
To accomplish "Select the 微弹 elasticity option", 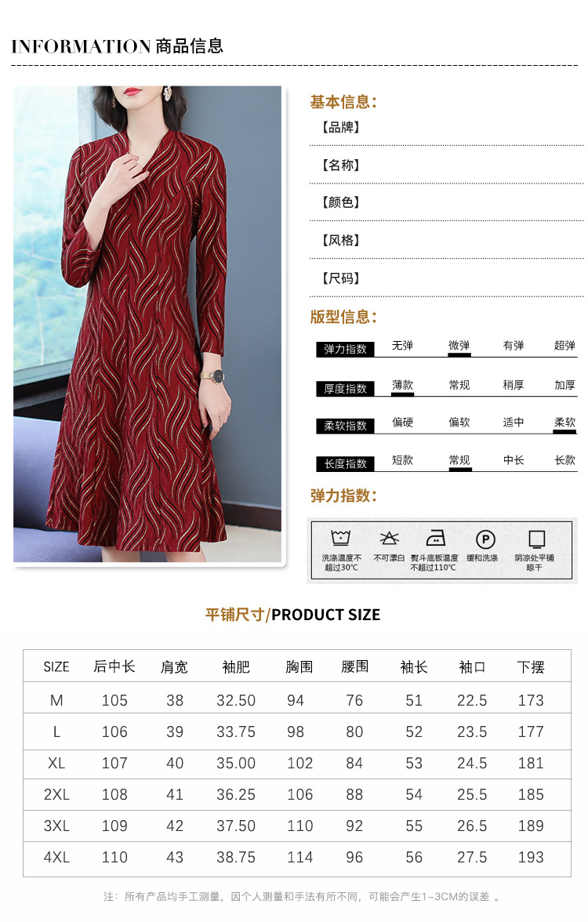I will tap(459, 346).
